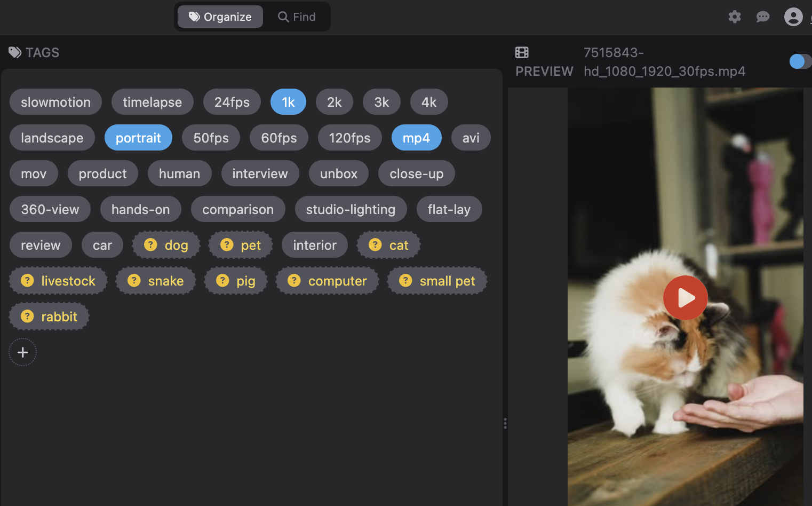The width and height of the screenshot is (812, 506).
Task: Play the 7515843 video preview
Action: click(x=686, y=298)
